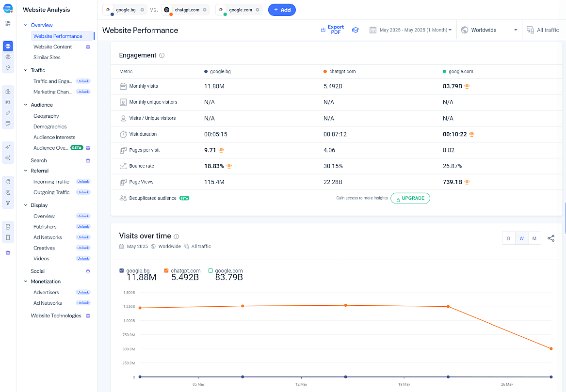This screenshot has width=566, height=392.
Task: Click the 18.83% bounce rate value
Action: pos(214,166)
